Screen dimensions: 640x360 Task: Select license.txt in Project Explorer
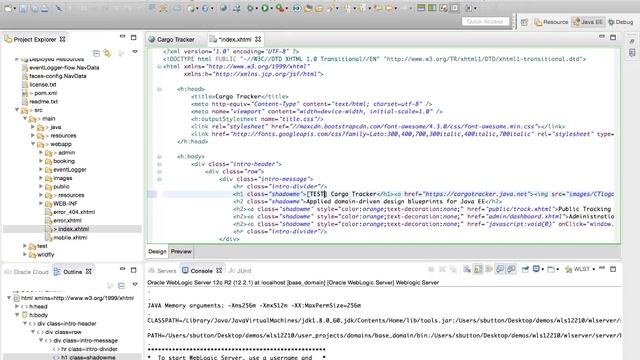[x=42, y=84]
